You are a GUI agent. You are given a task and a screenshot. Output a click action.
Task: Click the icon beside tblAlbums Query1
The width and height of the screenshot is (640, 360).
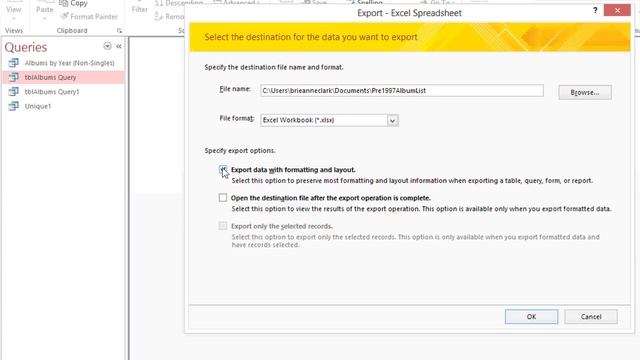(13, 91)
